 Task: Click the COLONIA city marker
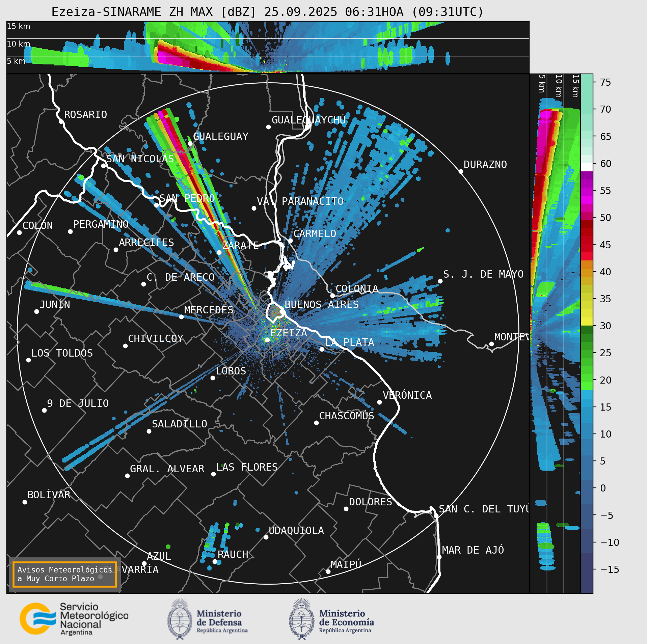pos(332,296)
